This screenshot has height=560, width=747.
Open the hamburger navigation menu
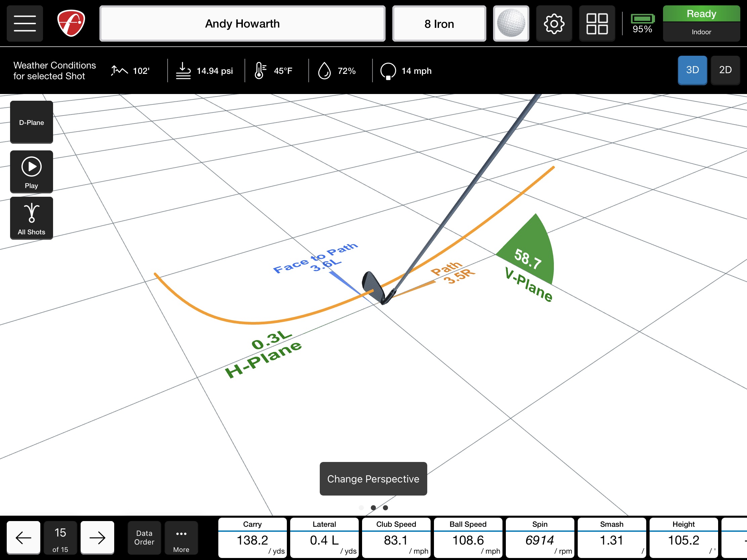pos(24,23)
